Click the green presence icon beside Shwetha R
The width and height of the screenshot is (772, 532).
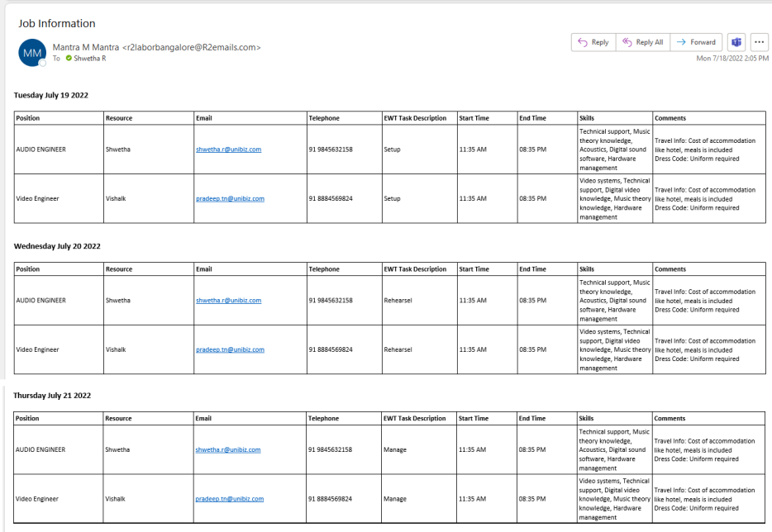(x=69, y=59)
